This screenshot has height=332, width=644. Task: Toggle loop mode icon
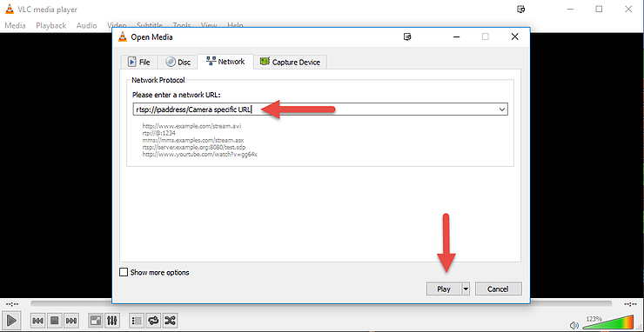tap(153, 320)
